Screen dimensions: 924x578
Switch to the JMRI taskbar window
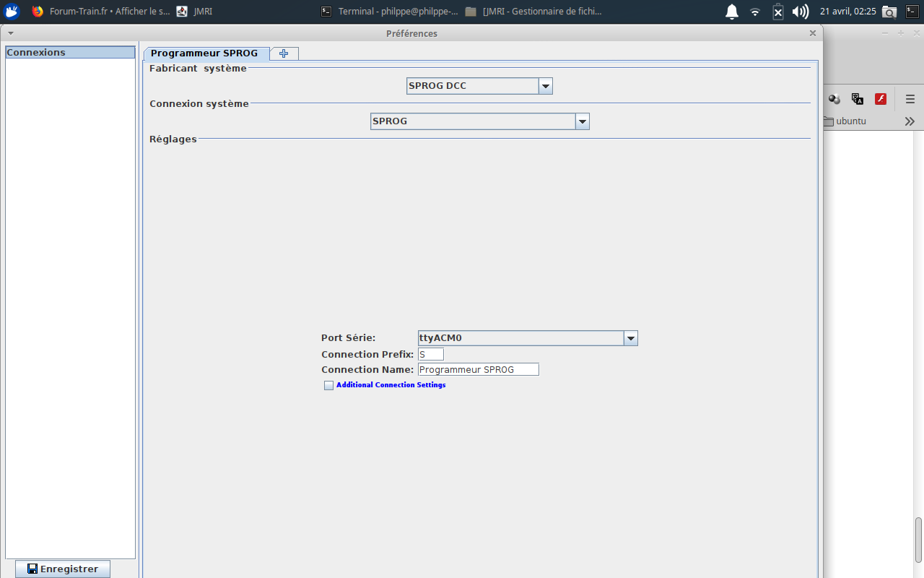point(195,11)
